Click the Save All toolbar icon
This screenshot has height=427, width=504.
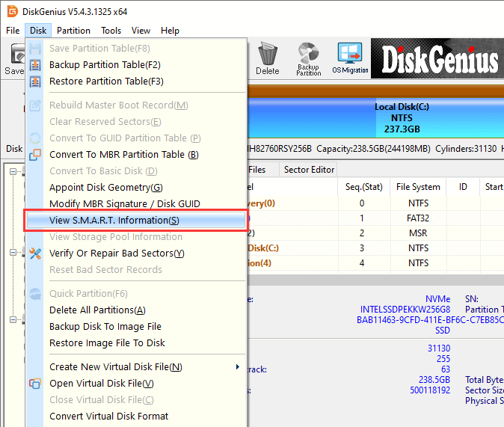point(13,58)
